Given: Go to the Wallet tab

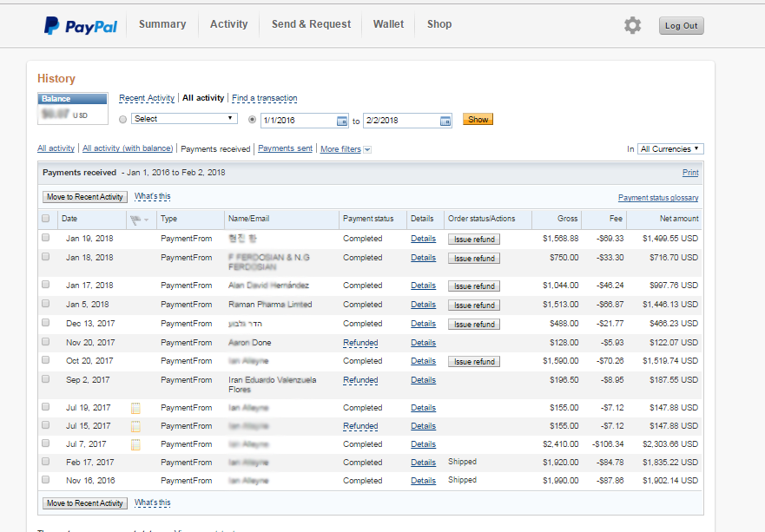Looking at the screenshot, I should [388, 24].
